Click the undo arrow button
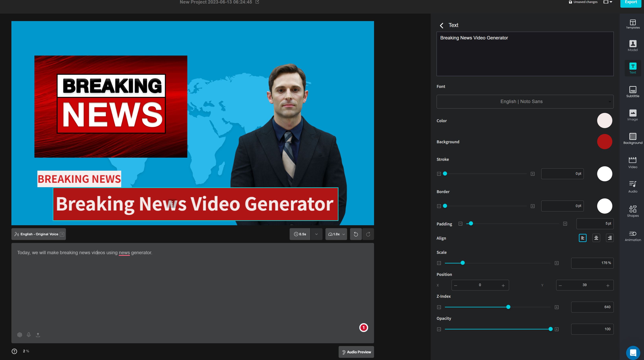 pos(356,234)
